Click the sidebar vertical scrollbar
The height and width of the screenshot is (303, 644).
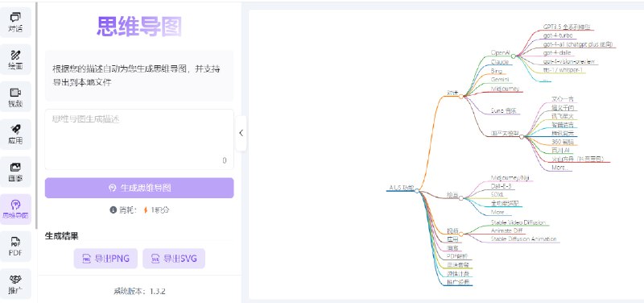pyautogui.click(x=36, y=115)
